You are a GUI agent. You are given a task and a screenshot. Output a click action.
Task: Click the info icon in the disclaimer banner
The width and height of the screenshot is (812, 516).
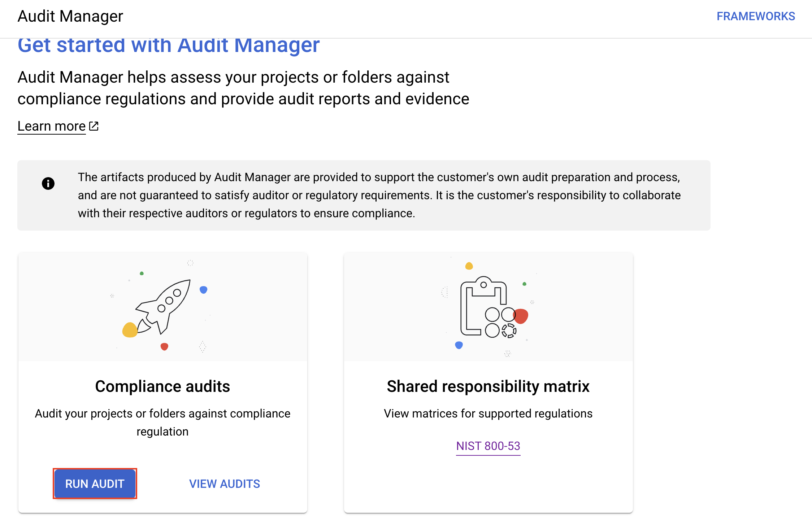(x=48, y=183)
